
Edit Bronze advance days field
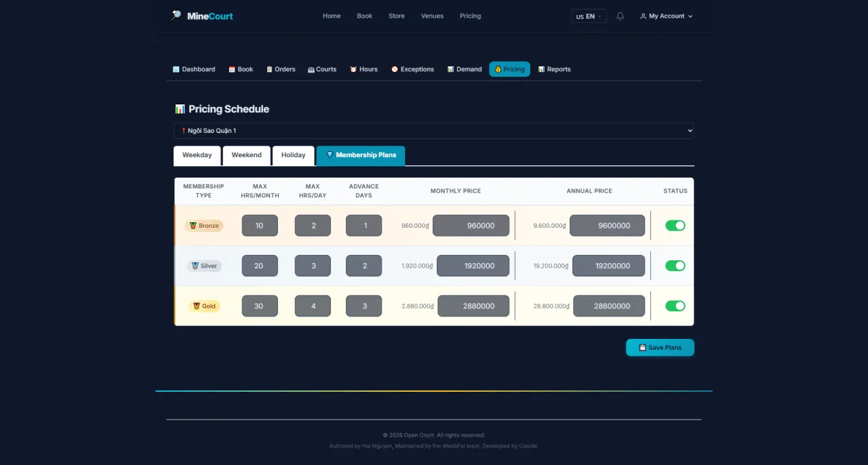coord(364,226)
